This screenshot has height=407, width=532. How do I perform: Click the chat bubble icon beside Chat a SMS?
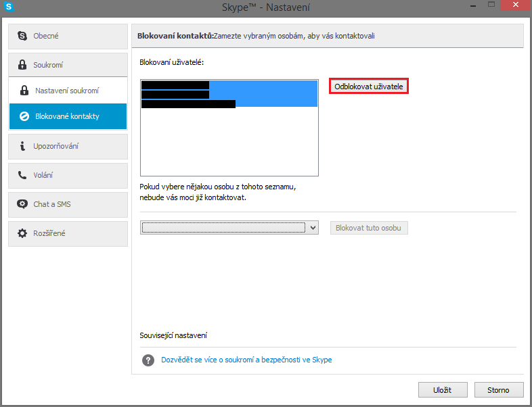tap(22, 204)
